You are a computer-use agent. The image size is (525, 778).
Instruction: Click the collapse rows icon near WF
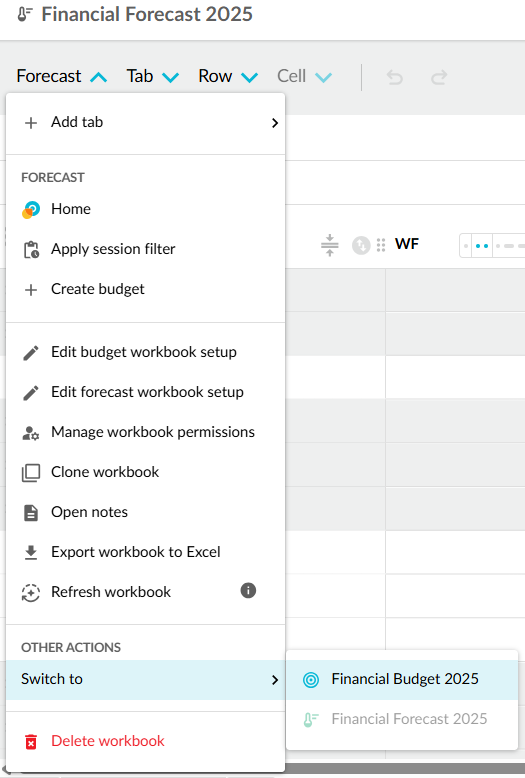tap(329, 245)
